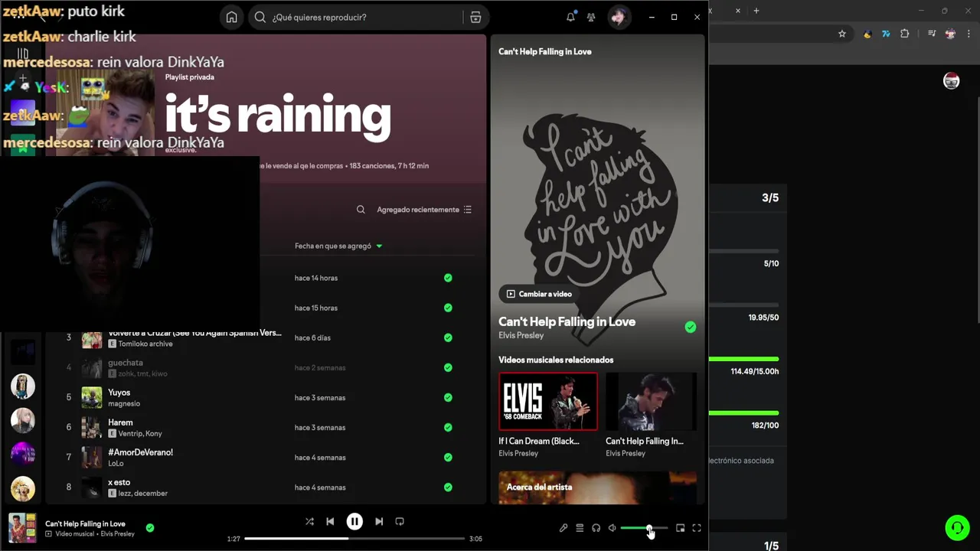Toggle saved check for the 'hace 15 horas' row

(x=448, y=308)
